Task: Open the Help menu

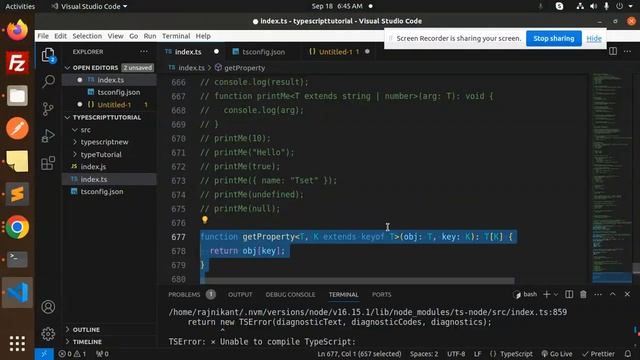Action: click(203, 36)
